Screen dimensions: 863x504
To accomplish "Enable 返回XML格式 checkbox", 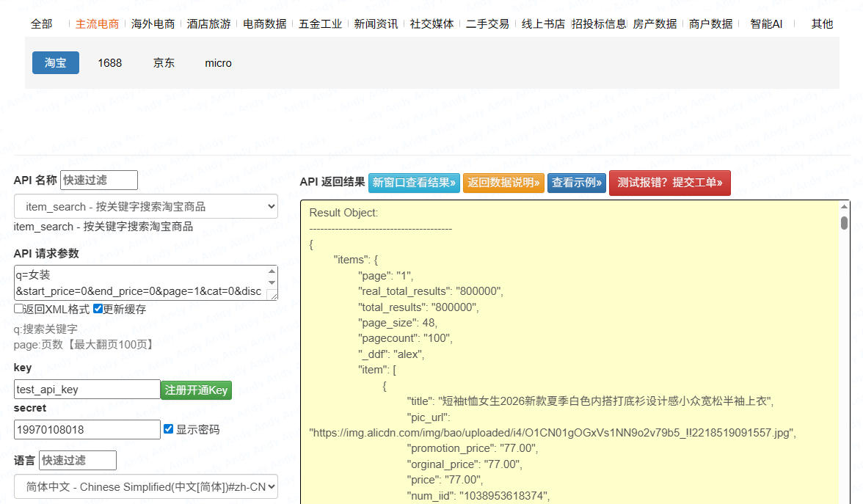I will click(x=19, y=309).
